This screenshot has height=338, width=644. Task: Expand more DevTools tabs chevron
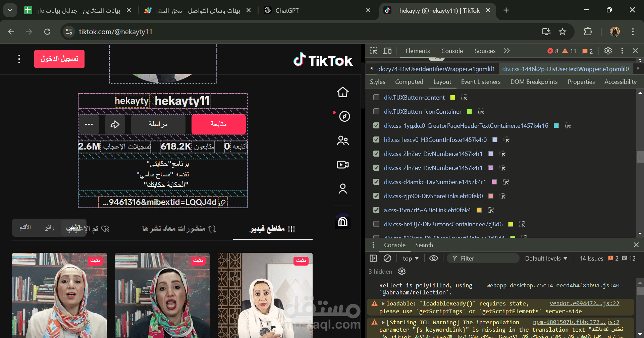[506, 51]
